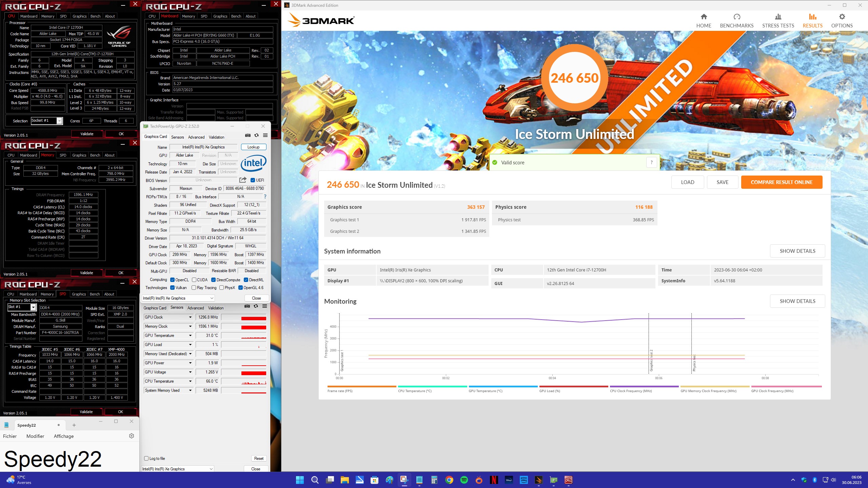This screenshot has height=488, width=868.
Task: Expand the GPU Load sensor dropdown
Action: point(190,345)
